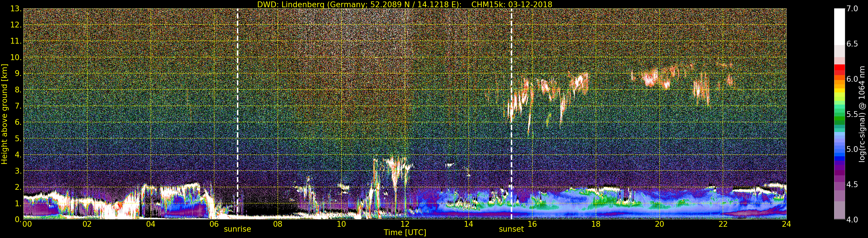Click the '4.5' colorbar tick label
Image resolution: width=868 pixels, height=238 pixels.
pyautogui.click(x=852, y=184)
